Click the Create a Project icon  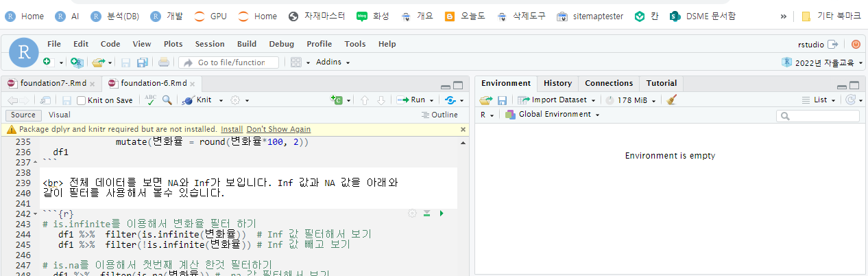click(x=77, y=62)
